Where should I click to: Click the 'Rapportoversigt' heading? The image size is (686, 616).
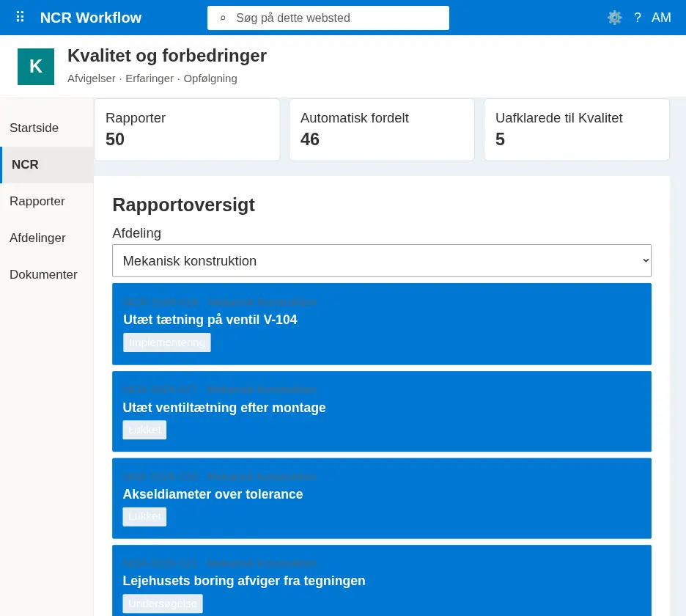tap(183, 205)
